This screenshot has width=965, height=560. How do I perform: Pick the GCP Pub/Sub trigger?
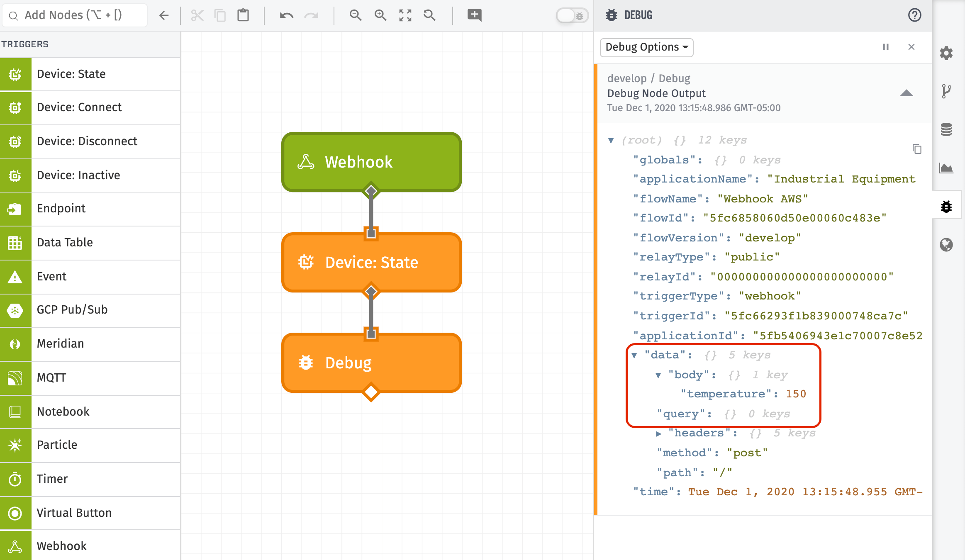[90, 310]
